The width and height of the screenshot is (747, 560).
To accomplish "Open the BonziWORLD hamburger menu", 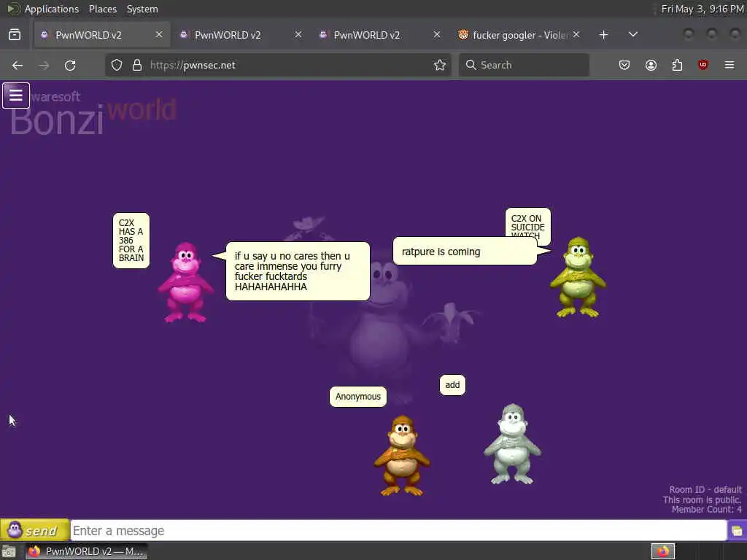I will coord(16,96).
